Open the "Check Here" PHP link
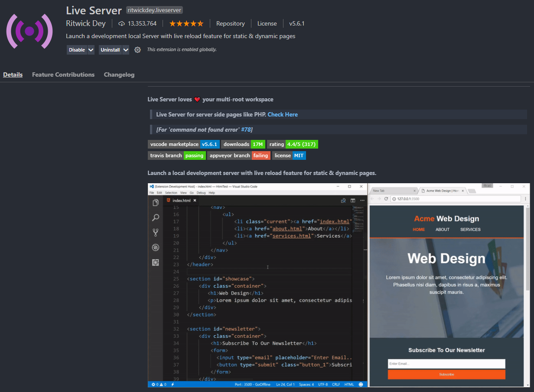The height and width of the screenshot is (392, 534). 283,114
